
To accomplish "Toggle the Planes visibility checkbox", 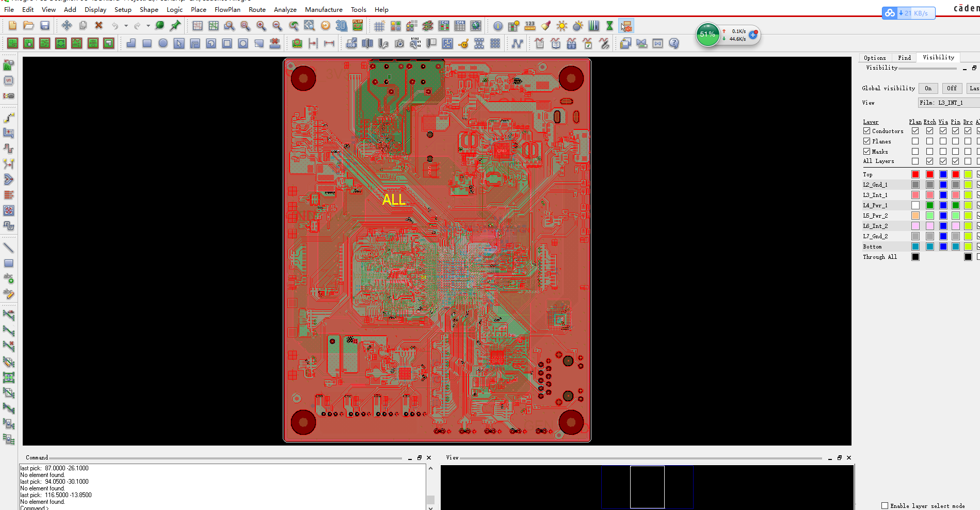I will point(866,141).
